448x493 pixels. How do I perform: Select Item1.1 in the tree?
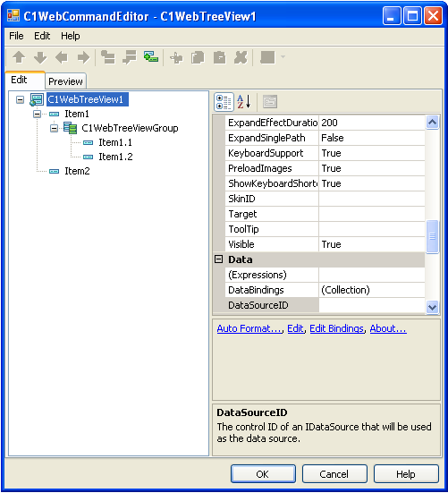tap(115, 142)
